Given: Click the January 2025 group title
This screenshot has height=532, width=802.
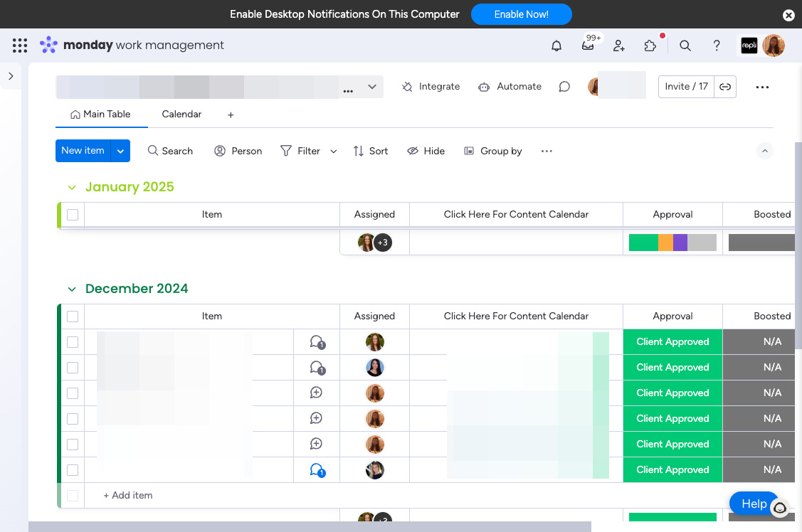Looking at the screenshot, I should [x=130, y=187].
